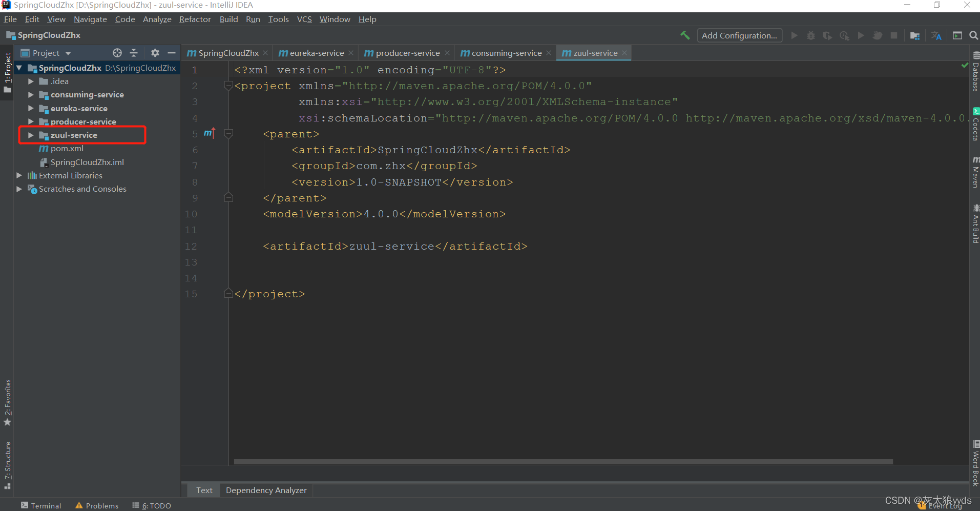Image resolution: width=980 pixels, height=511 pixels.
Task: Click Add Configuration... button
Action: 739,35
